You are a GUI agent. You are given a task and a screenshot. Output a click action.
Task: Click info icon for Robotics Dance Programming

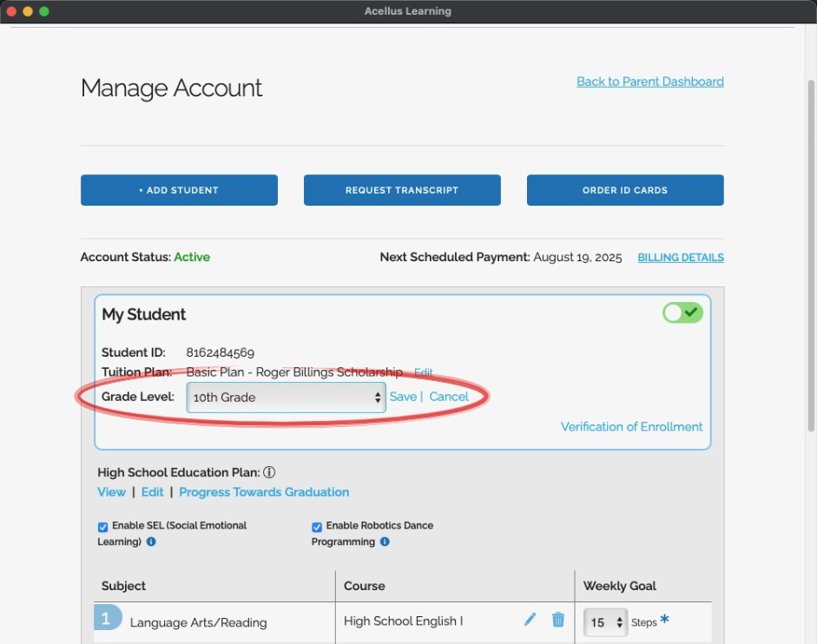(x=385, y=542)
